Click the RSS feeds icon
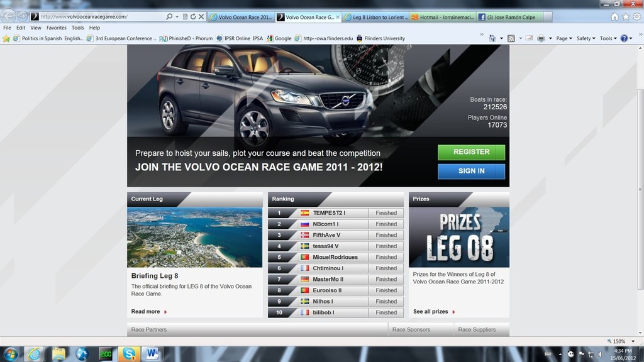This screenshot has height=362, width=644. [511, 38]
